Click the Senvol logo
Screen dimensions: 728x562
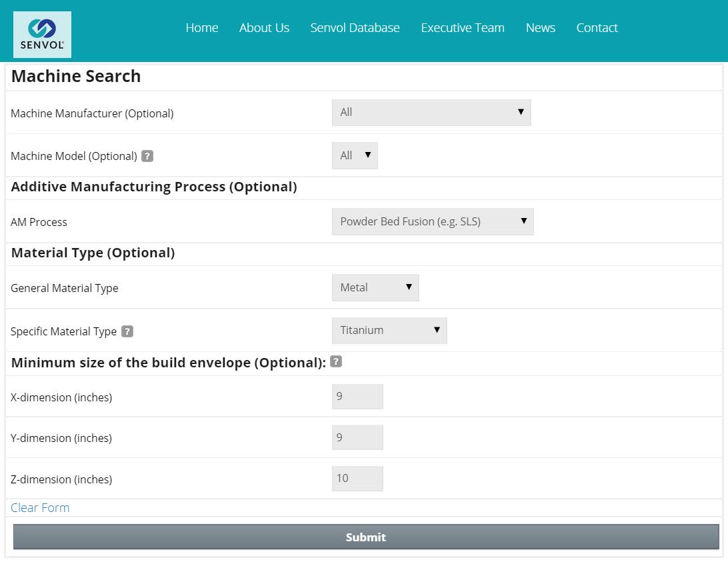[x=42, y=34]
